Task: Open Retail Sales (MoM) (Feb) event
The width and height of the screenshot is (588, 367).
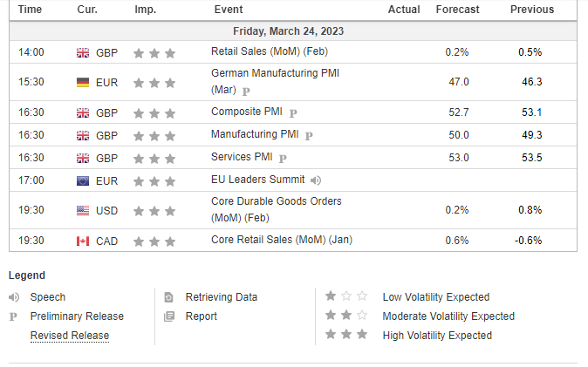Action: point(270,51)
